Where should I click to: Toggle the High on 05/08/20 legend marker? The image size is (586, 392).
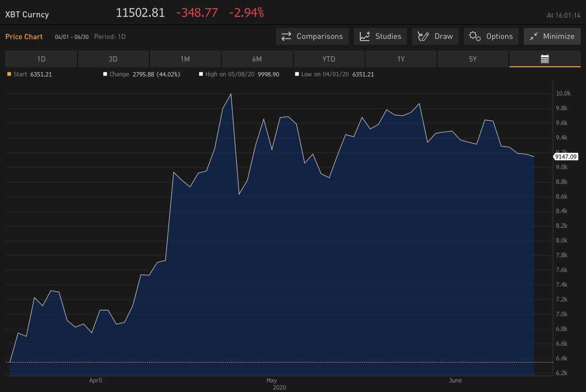pos(201,74)
